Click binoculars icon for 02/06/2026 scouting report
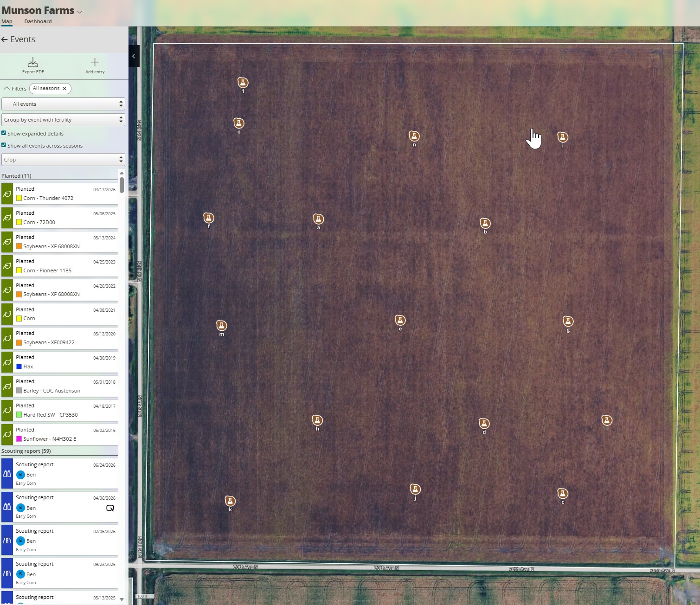700x605 pixels. pos(7,540)
